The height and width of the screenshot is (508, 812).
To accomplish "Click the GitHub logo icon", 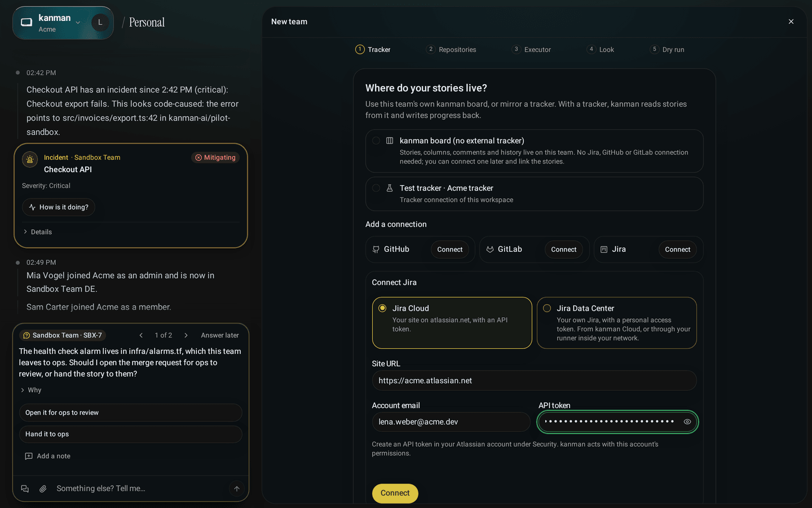I will pos(376,249).
